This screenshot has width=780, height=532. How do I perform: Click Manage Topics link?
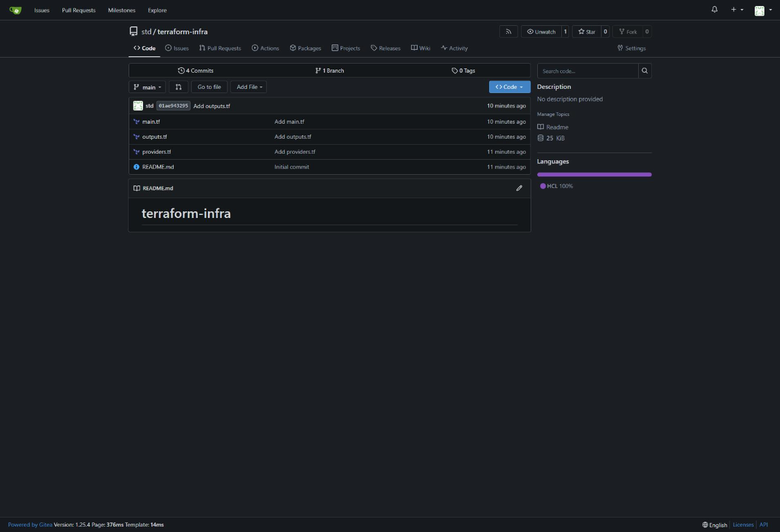click(553, 114)
